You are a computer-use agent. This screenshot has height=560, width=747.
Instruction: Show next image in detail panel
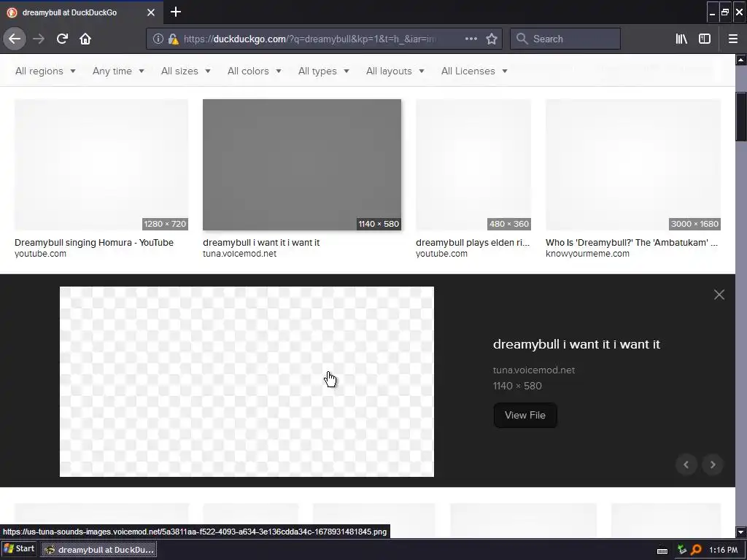tap(713, 464)
